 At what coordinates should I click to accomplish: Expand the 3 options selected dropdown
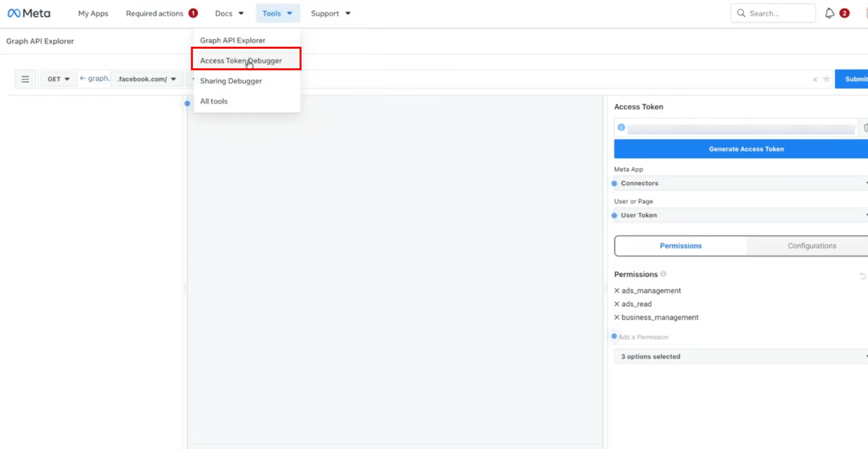point(741,356)
